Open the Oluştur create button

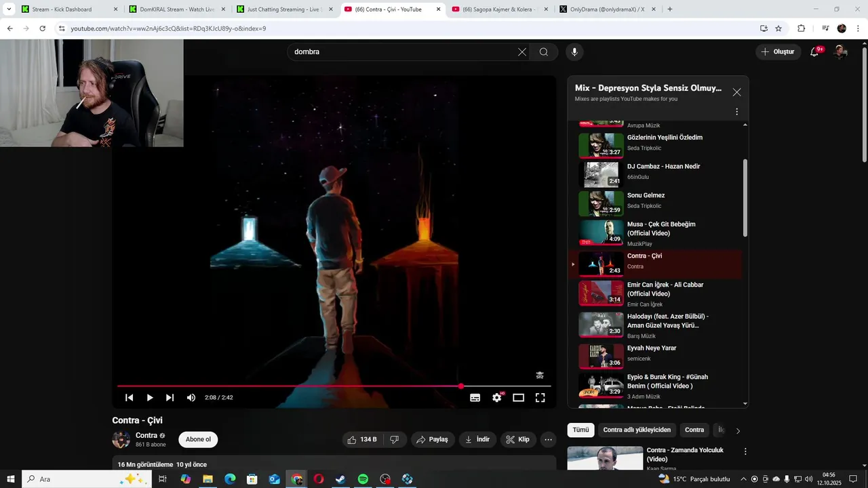778,52
